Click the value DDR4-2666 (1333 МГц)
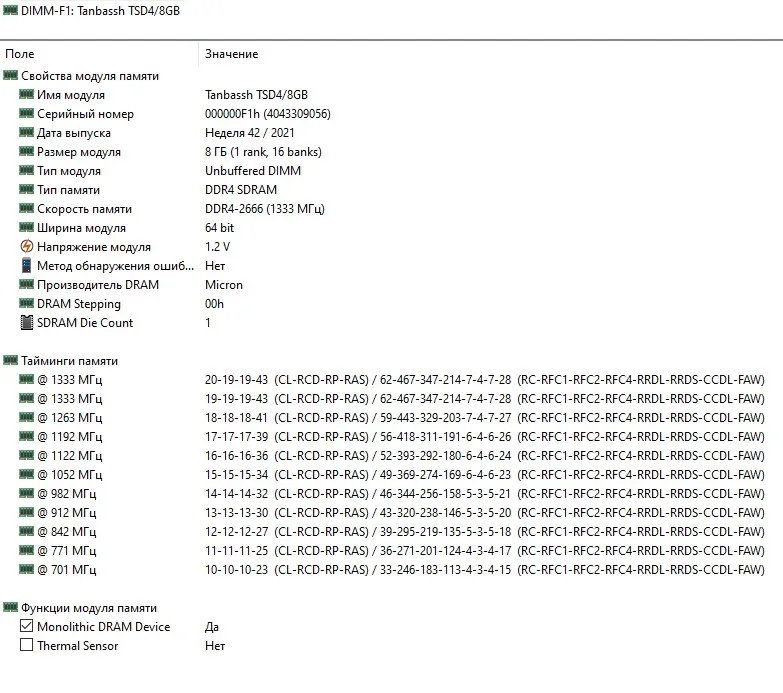This screenshot has height=693, width=783. pos(265,209)
